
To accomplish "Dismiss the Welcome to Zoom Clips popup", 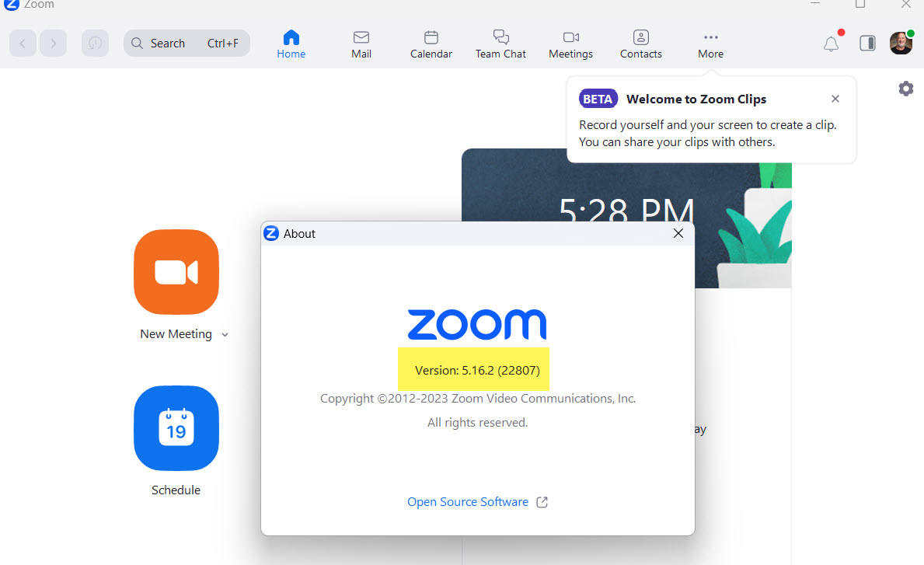I will pyautogui.click(x=835, y=99).
